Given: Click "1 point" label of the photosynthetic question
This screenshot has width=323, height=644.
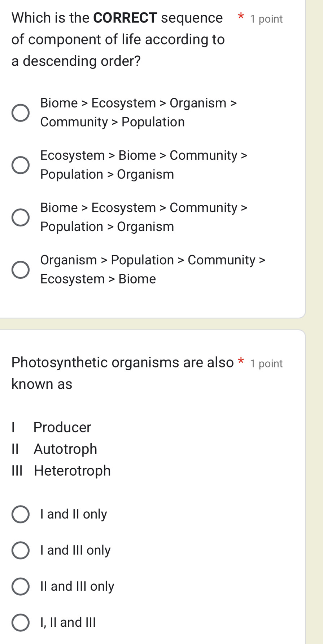Looking at the screenshot, I should 266,363.
